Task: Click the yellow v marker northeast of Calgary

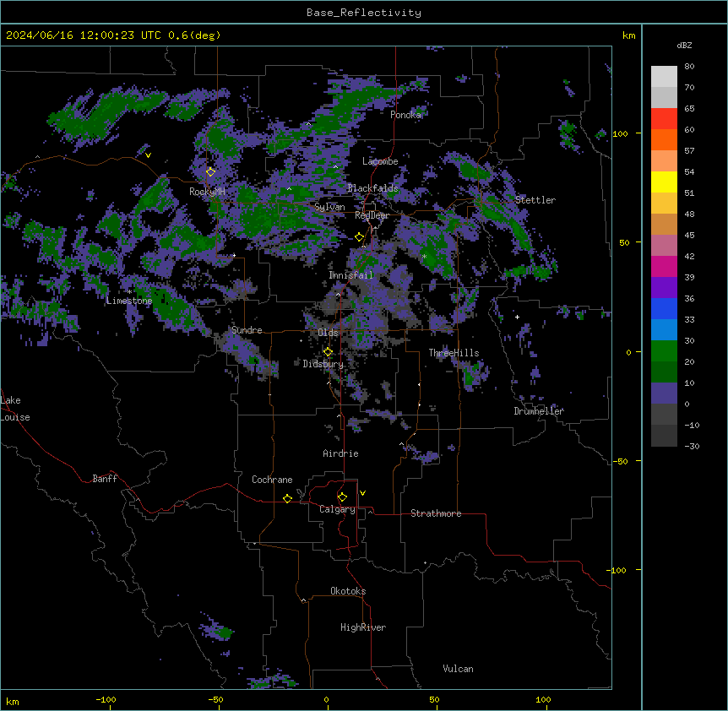Action: [362, 493]
